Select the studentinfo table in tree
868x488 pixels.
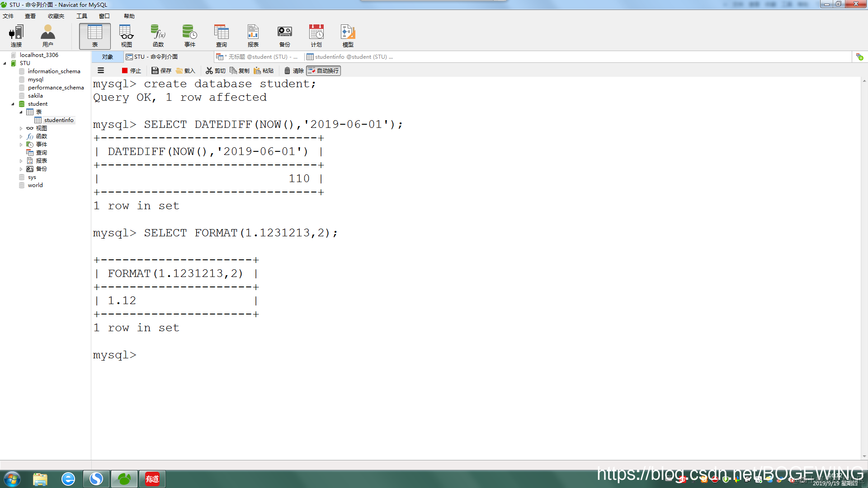58,120
